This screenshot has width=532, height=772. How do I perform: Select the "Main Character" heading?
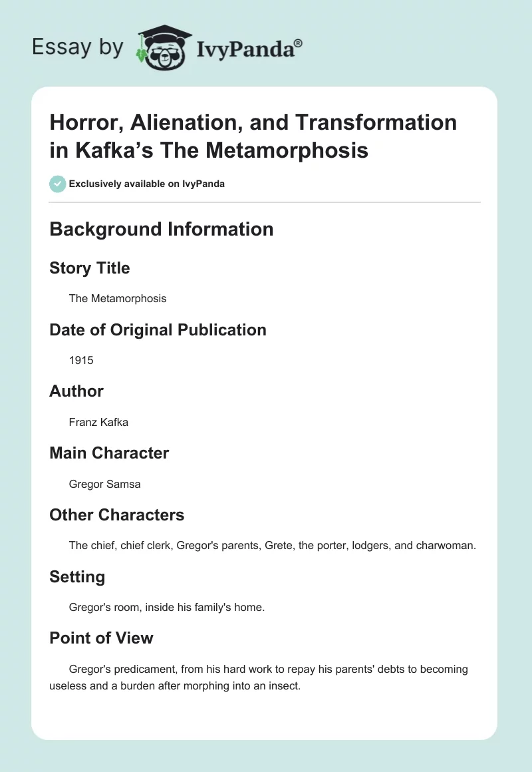109,453
